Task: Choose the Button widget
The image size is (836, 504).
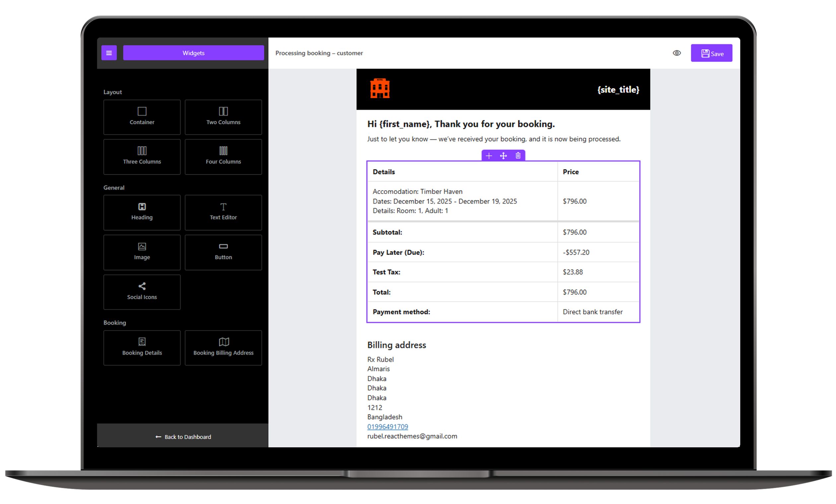Action: point(223,252)
